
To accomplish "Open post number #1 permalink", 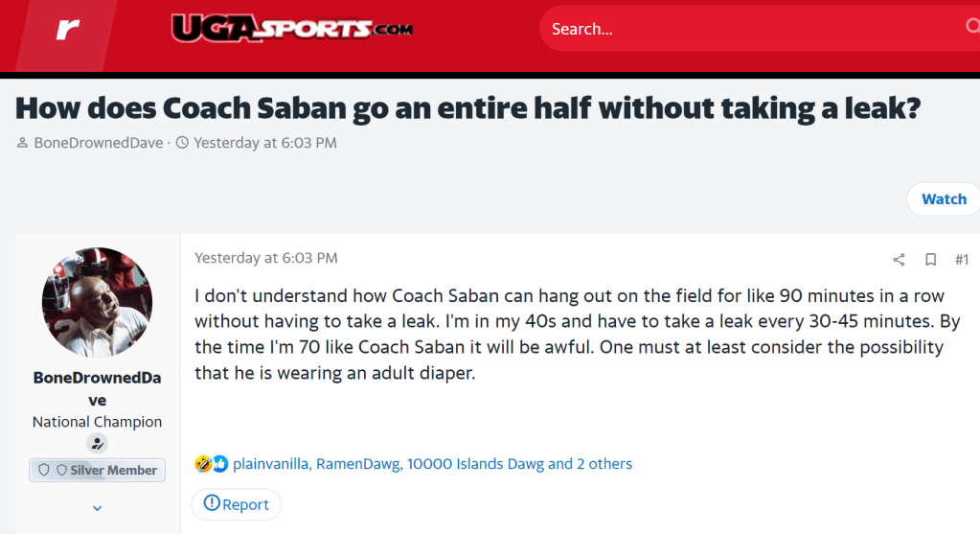I will (x=961, y=260).
